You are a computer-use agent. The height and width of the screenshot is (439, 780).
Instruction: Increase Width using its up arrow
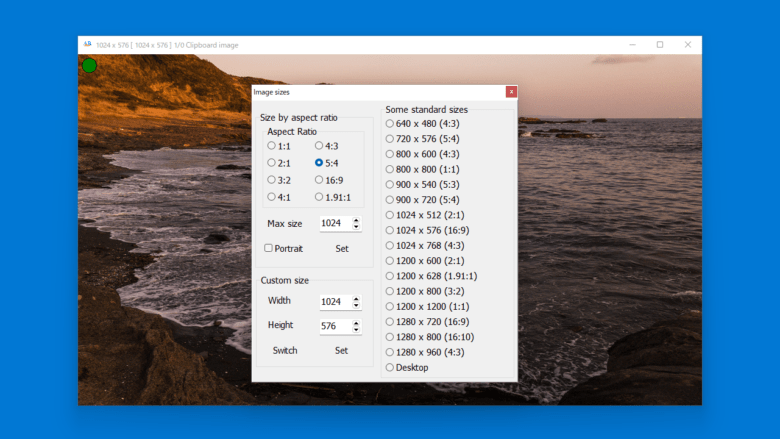click(x=356, y=298)
